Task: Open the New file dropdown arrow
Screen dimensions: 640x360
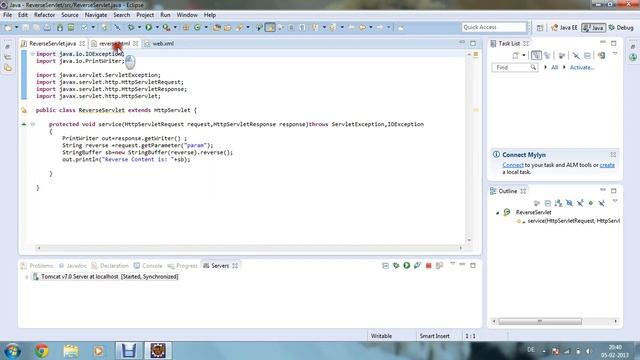Action: [17, 27]
